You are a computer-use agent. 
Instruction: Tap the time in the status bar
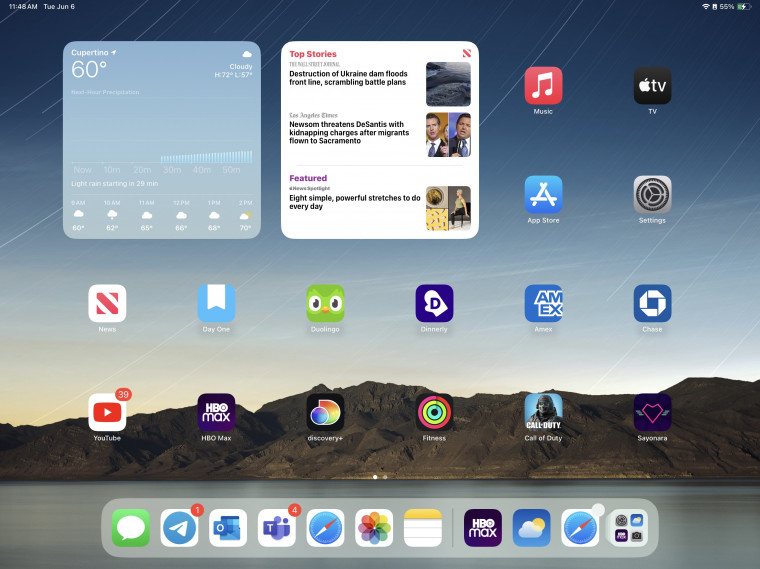(23, 7)
